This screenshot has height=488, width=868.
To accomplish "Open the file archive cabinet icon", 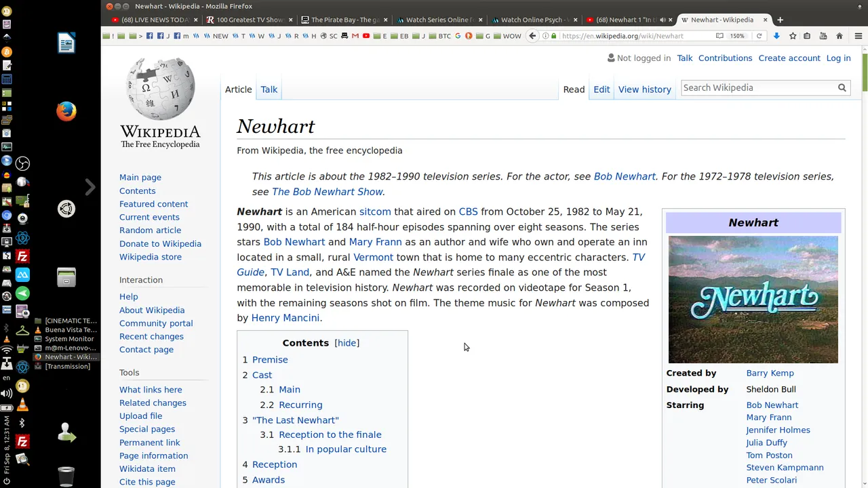I will [x=66, y=277].
